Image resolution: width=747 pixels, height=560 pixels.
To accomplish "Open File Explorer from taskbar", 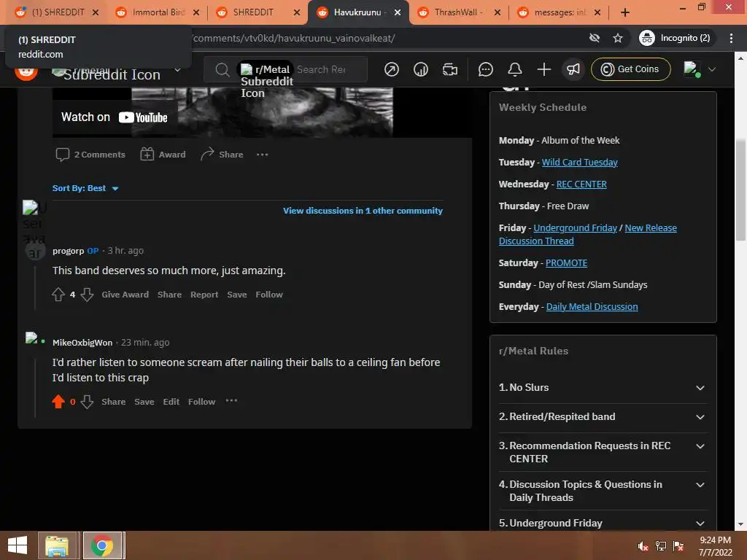I will [57, 545].
